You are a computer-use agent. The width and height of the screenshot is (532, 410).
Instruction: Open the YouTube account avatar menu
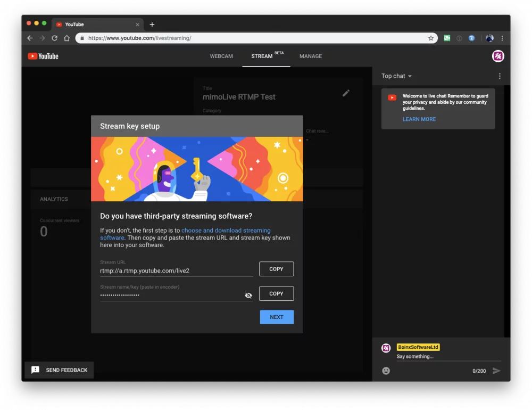click(x=498, y=56)
